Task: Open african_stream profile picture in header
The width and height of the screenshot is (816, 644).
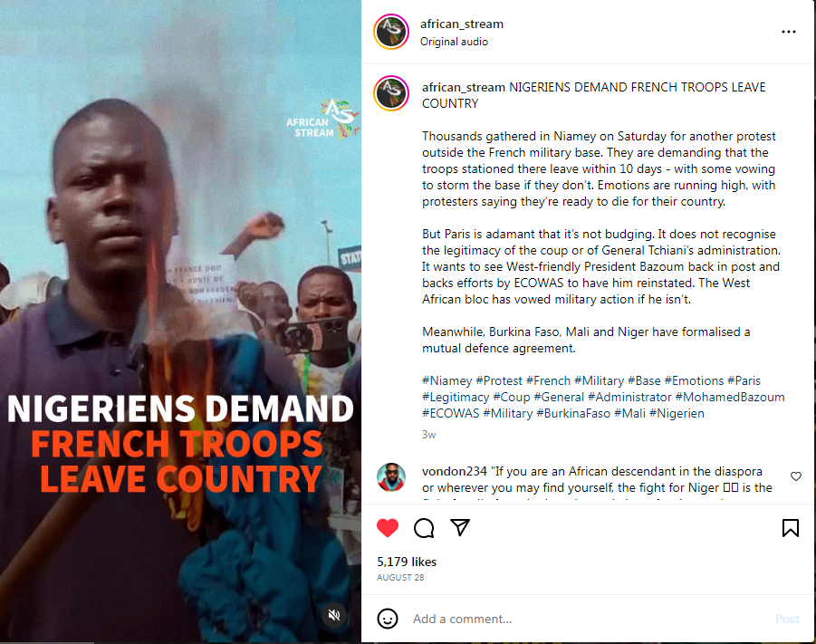Action: 391,32
